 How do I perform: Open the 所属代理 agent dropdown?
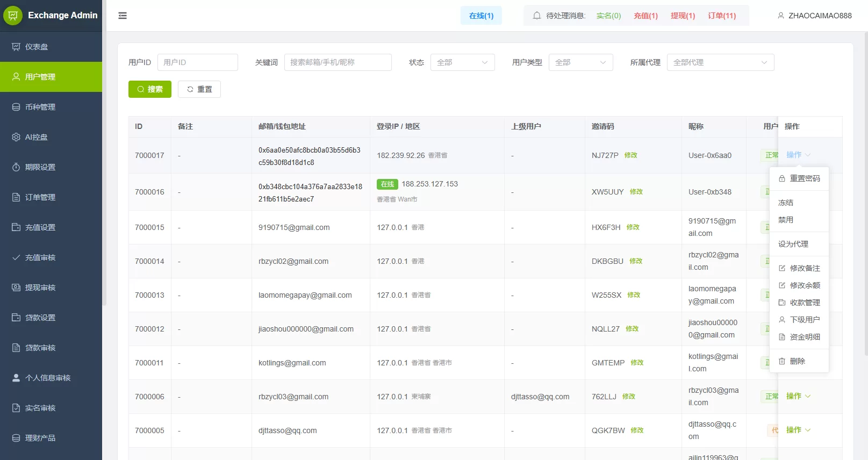720,62
